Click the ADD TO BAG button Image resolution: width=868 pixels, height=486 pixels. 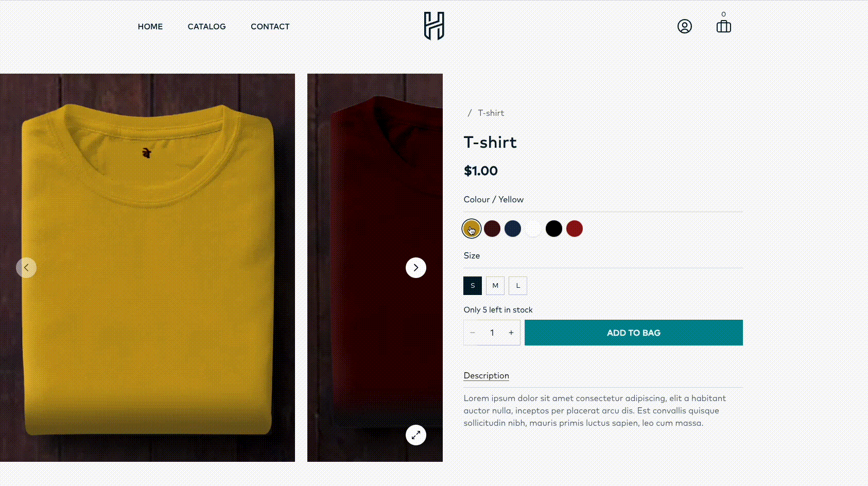pos(633,333)
